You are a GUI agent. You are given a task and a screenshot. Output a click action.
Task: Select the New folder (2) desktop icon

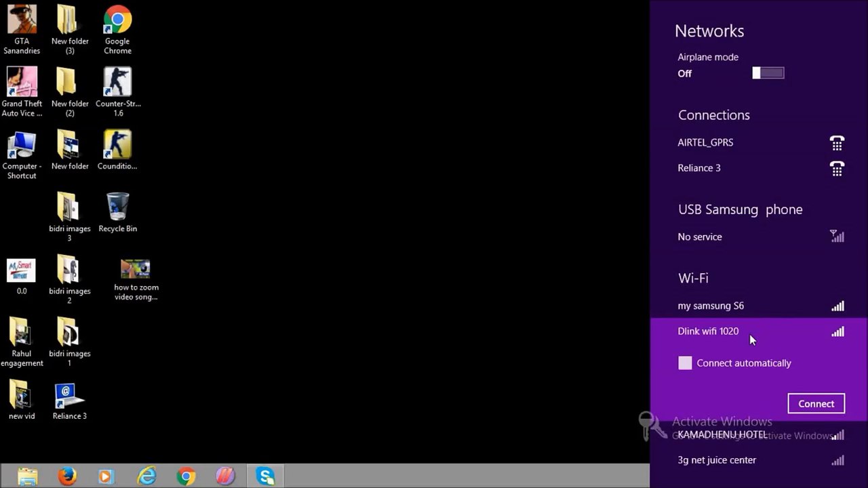pos(70,92)
